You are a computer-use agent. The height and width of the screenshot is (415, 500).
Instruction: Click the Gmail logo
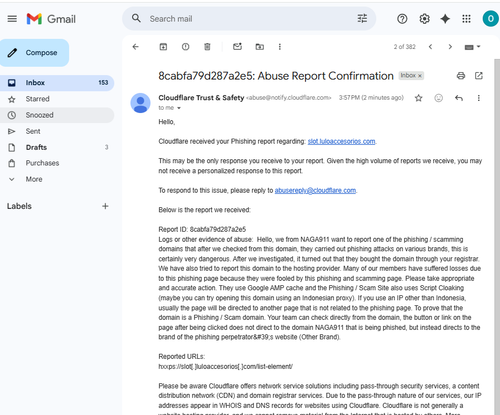[51, 19]
